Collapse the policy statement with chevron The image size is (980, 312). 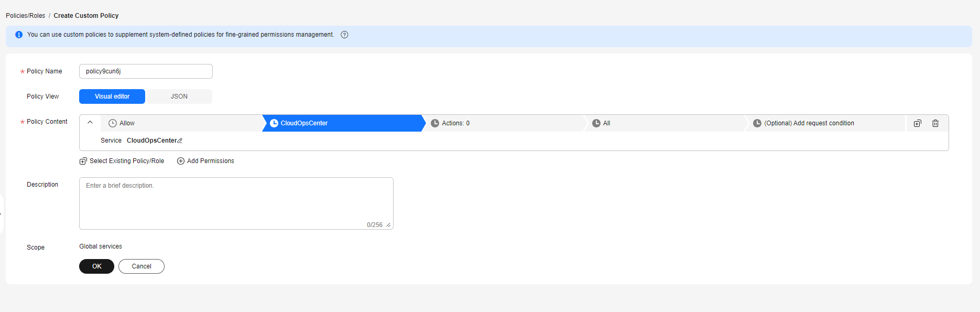tap(90, 123)
